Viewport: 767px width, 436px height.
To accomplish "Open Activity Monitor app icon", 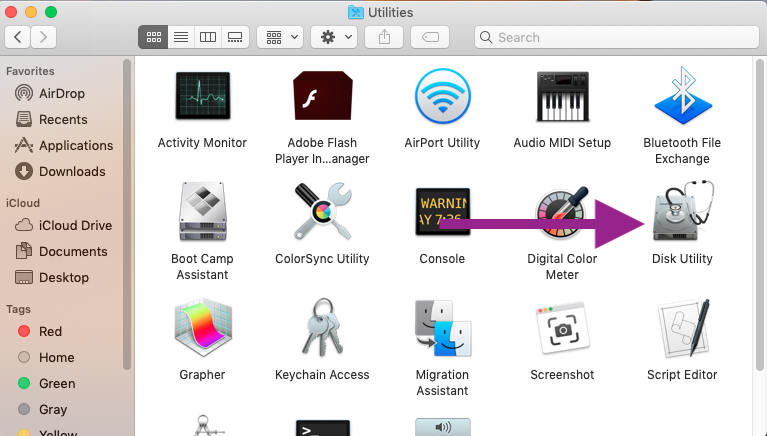I will pos(203,96).
